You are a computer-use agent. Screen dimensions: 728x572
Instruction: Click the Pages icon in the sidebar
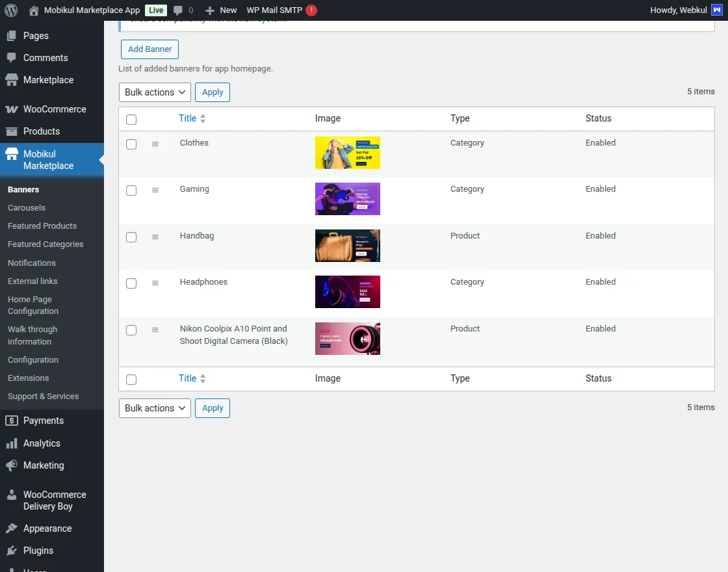pos(12,35)
